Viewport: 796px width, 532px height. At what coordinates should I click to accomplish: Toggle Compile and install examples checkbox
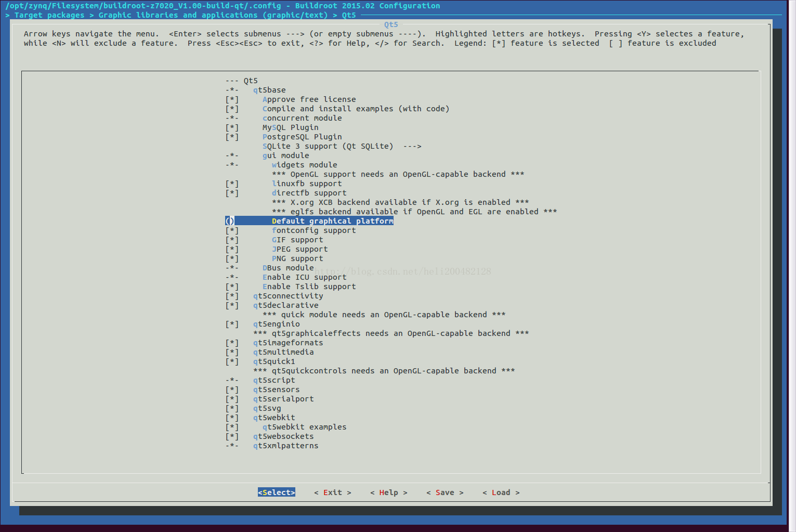[x=232, y=109]
